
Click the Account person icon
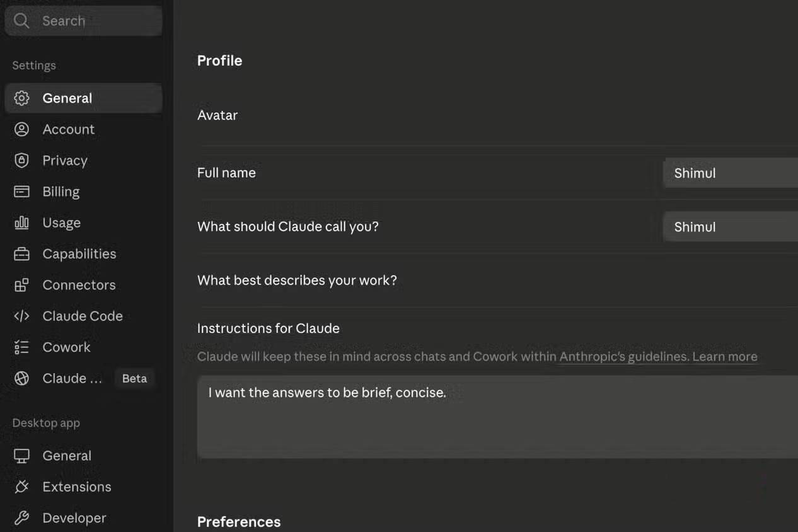(x=21, y=129)
